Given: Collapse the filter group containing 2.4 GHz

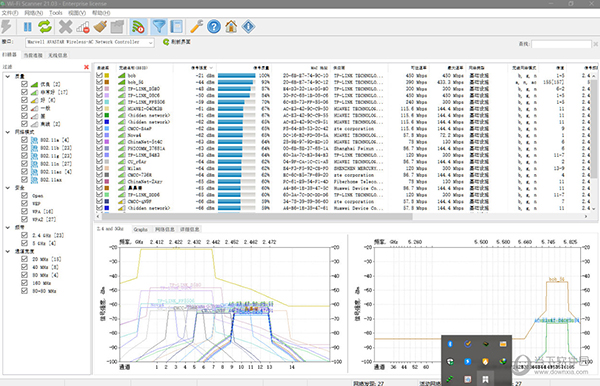Looking at the screenshot, I should tap(8, 227).
